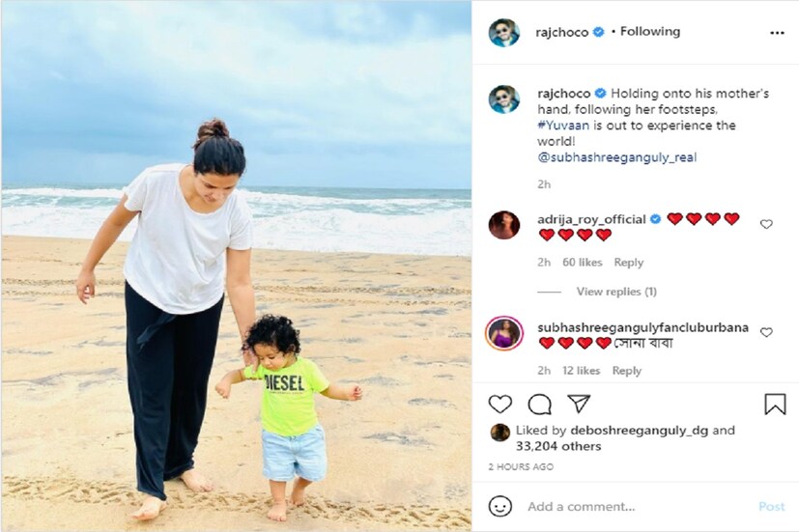Open deboshreeganguly_dg profile from likes

639,431
